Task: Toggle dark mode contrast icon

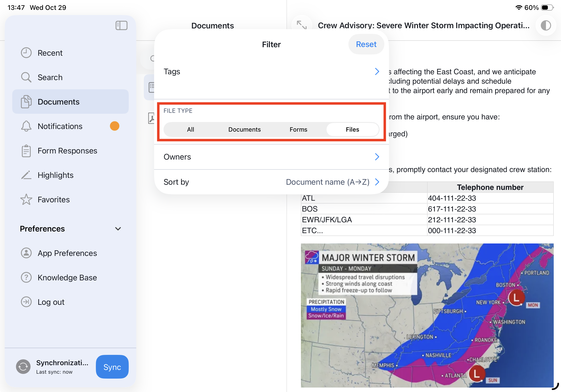Action: point(545,25)
